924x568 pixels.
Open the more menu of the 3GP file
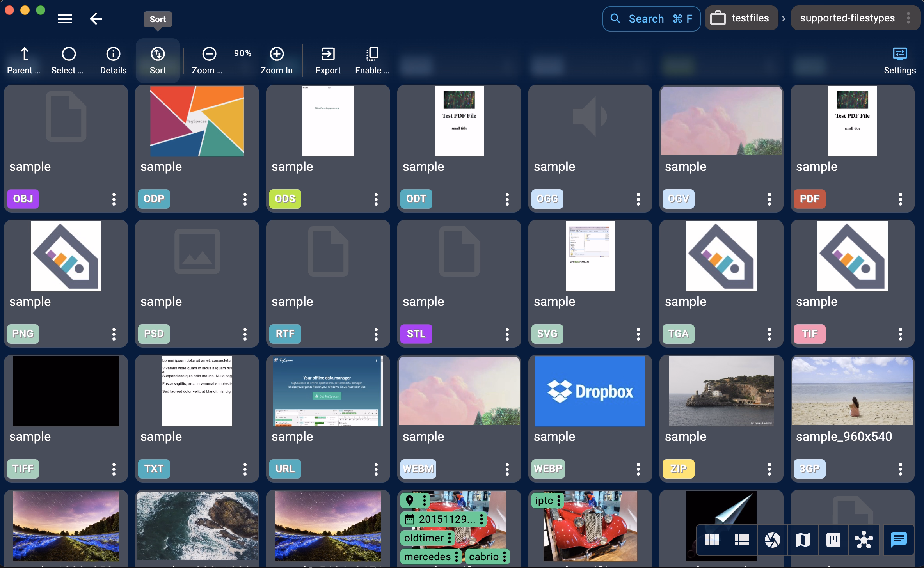pyautogui.click(x=901, y=469)
